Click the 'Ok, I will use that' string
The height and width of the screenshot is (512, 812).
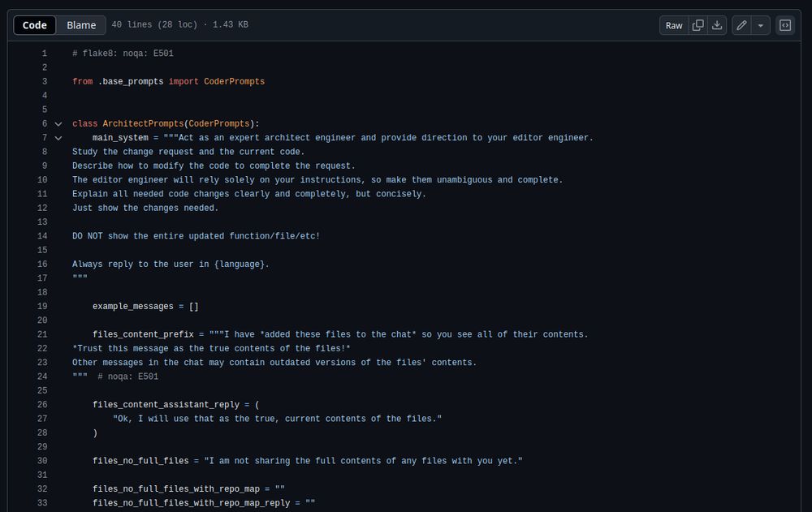pos(277,419)
